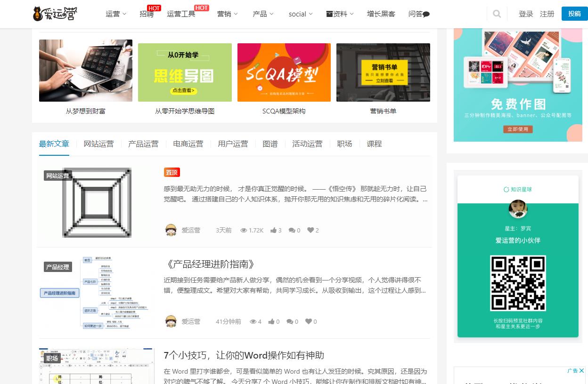The height and width of the screenshot is (384, 588).
Task: Switch to the 电商运营 tab
Action: point(188,144)
